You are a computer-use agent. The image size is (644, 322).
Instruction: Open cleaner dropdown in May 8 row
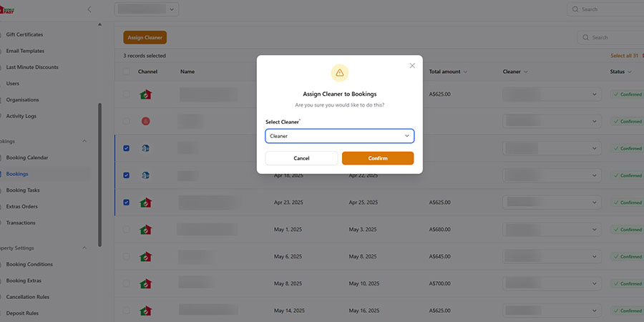[552, 284]
